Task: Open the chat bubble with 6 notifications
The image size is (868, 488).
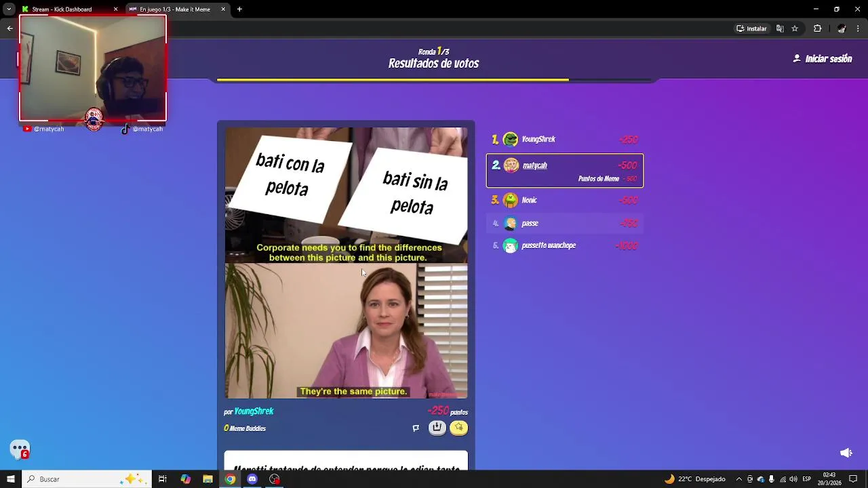Action: pyautogui.click(x=20, y=449)
